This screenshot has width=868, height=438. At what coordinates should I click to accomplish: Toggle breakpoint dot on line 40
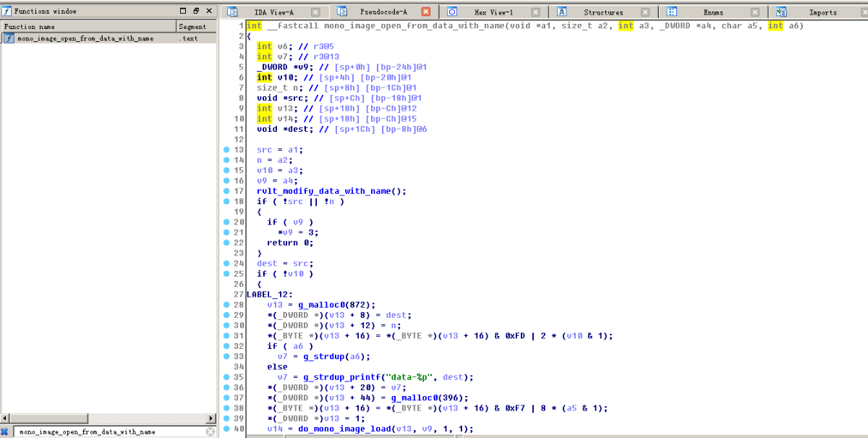click(226, 429)
